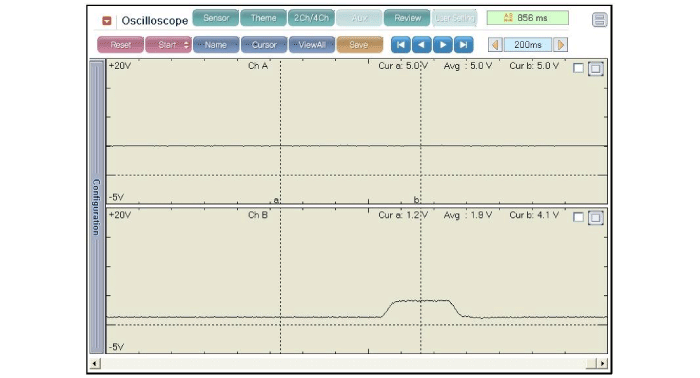The width and height of the screenshot is (700, 378).
Task: Maximize the Ch A panel
Action: [x=596, y=68]
